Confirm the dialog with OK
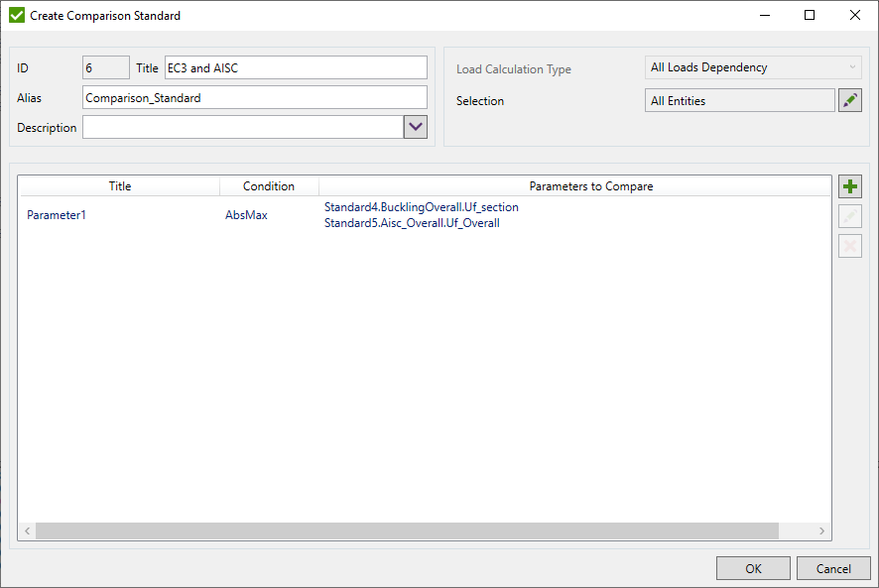Image resolution: width=879 pixels, height=588 pixels. 753,567
